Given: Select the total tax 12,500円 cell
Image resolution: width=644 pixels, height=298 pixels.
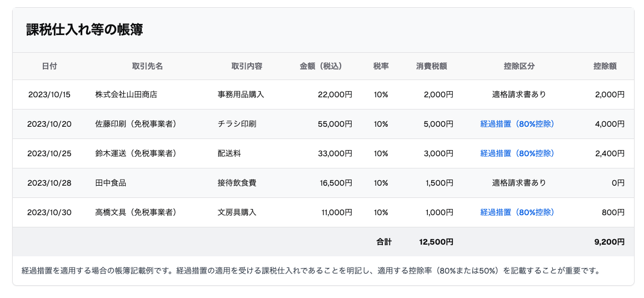Looking at the screenshot, I should pos(436,242).
